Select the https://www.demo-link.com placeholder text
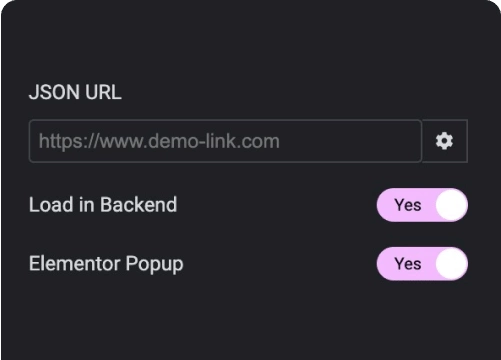 pos(159,141)
